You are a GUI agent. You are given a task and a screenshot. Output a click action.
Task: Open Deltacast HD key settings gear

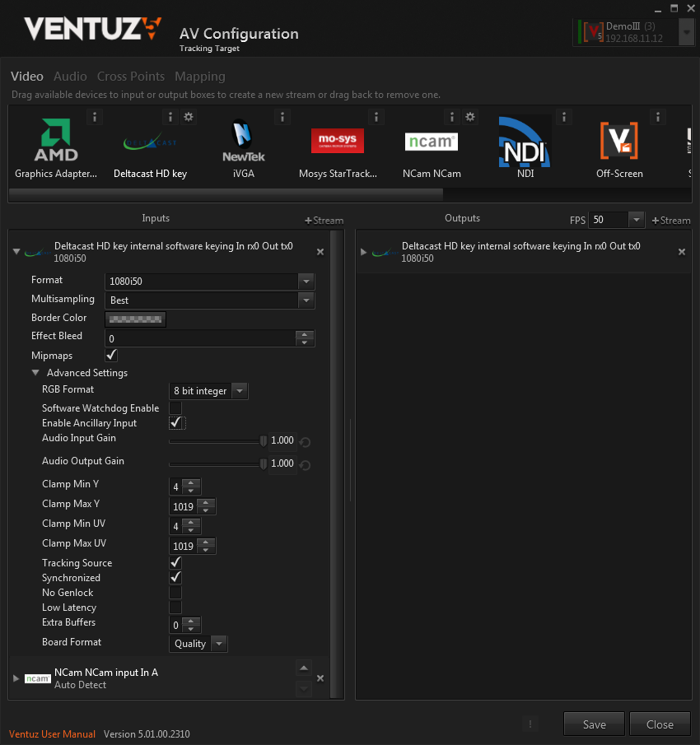click(189, 117)
